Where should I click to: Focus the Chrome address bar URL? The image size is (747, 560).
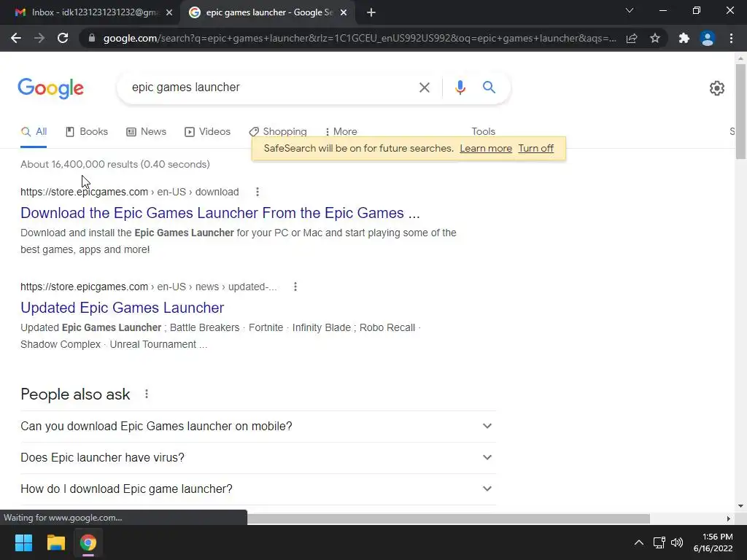[x=359, y=38]
